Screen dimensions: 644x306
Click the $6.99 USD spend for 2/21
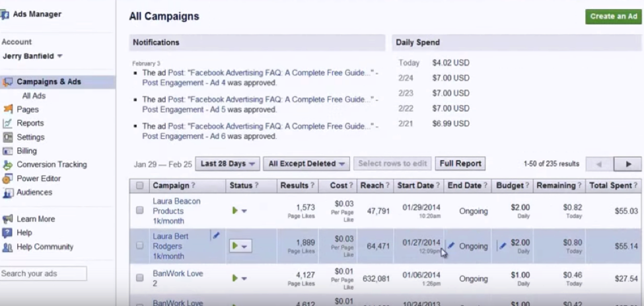point(450,124)
